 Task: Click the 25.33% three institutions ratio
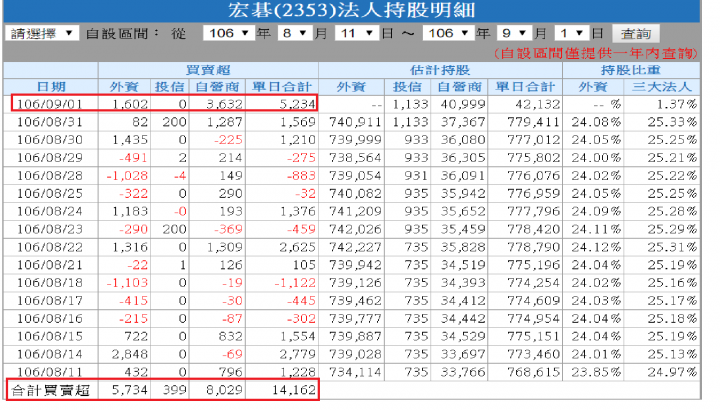coord(672,122)
